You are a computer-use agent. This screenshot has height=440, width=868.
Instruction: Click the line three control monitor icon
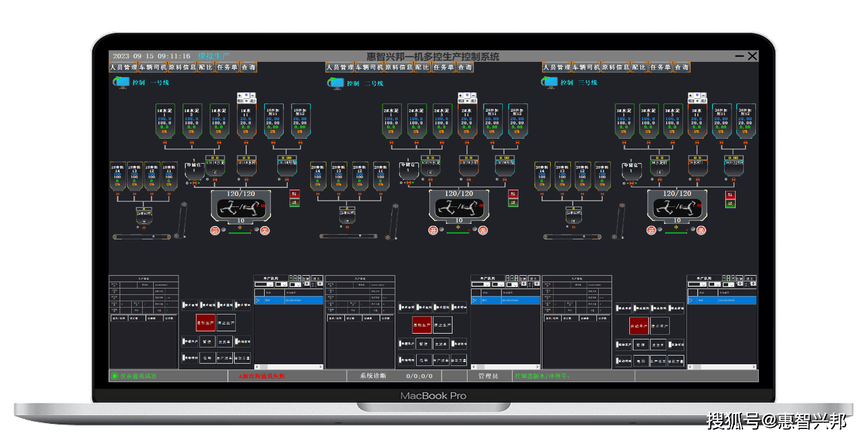tap(549, 83)
